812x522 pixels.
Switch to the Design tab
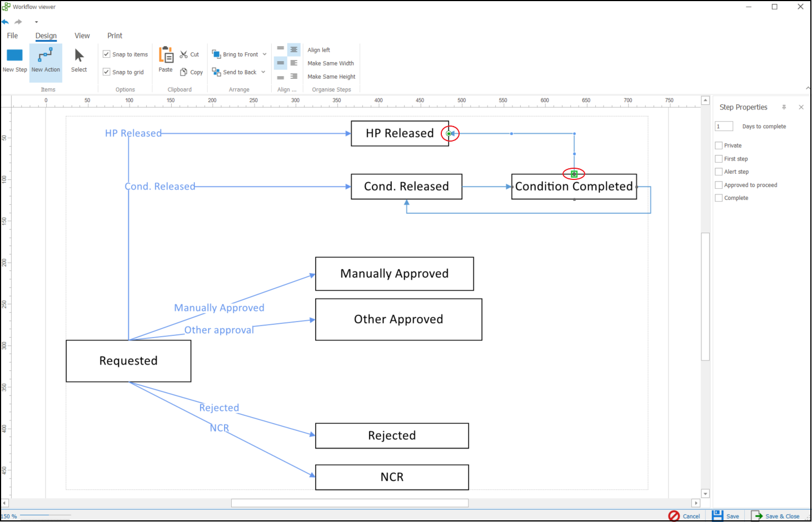(x=46, y=36)
